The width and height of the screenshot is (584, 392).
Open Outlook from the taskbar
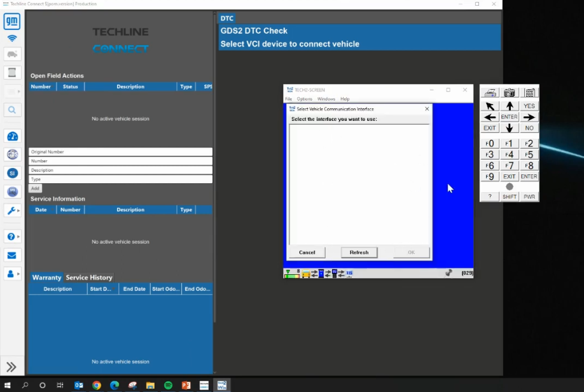click(x=79, y=385)
